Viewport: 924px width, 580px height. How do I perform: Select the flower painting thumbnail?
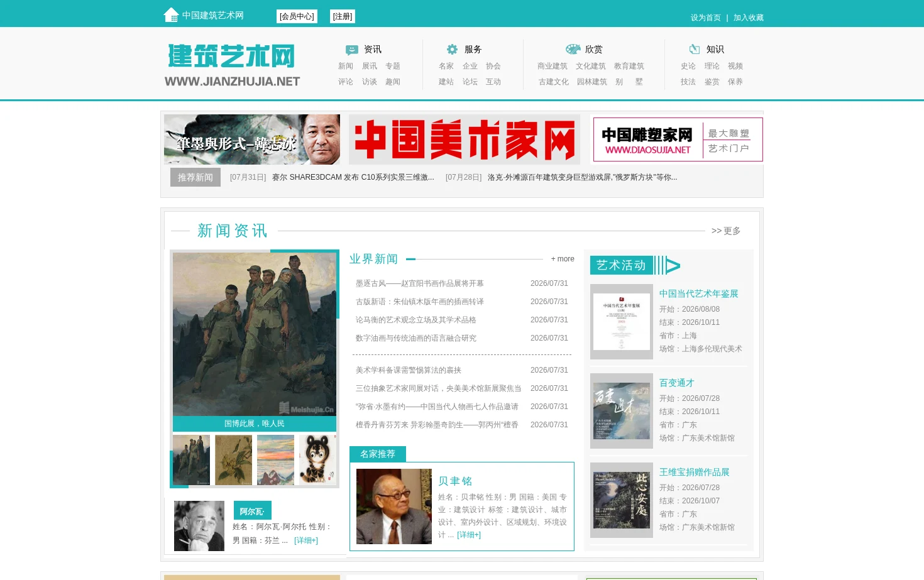point(233,460)
